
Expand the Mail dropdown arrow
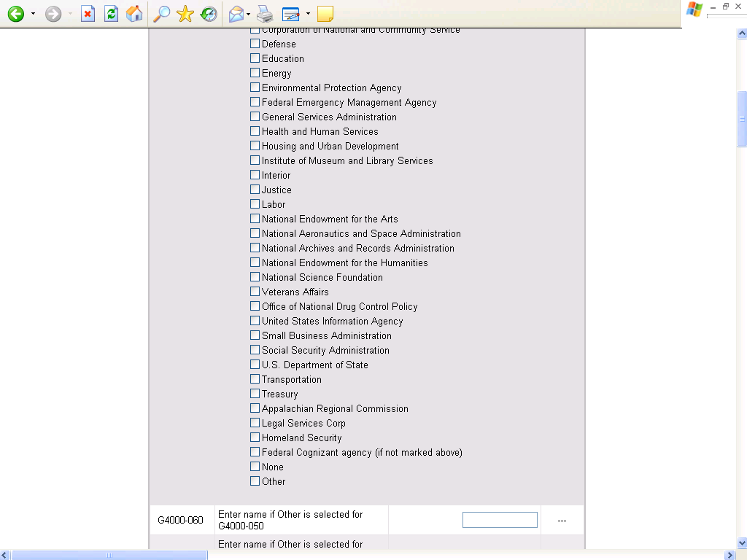(x=248, y=14)
